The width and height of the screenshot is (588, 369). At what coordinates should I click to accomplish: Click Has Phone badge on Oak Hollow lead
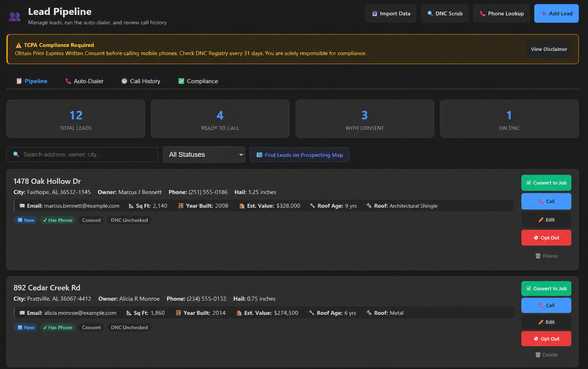tap(58, 220)
